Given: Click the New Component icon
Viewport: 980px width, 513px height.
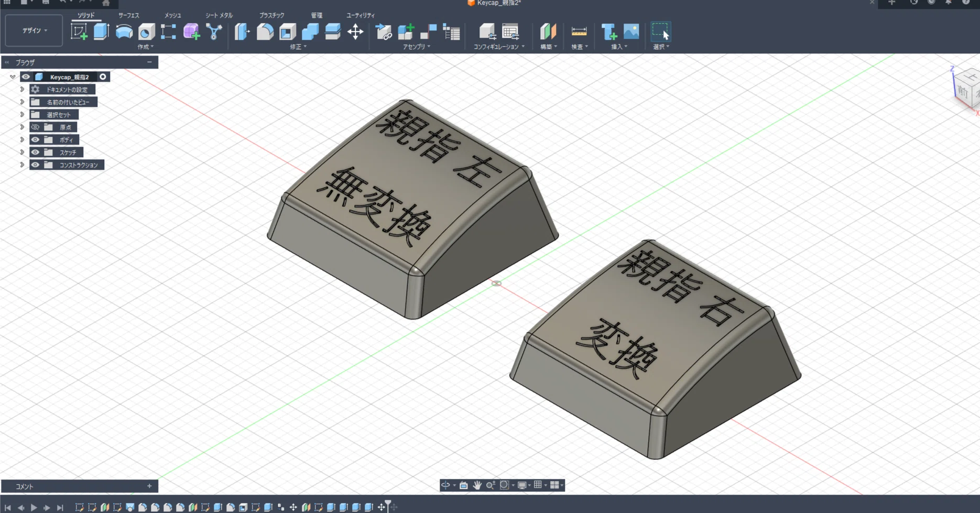Looking at the screenshot, I should [406, 32].
